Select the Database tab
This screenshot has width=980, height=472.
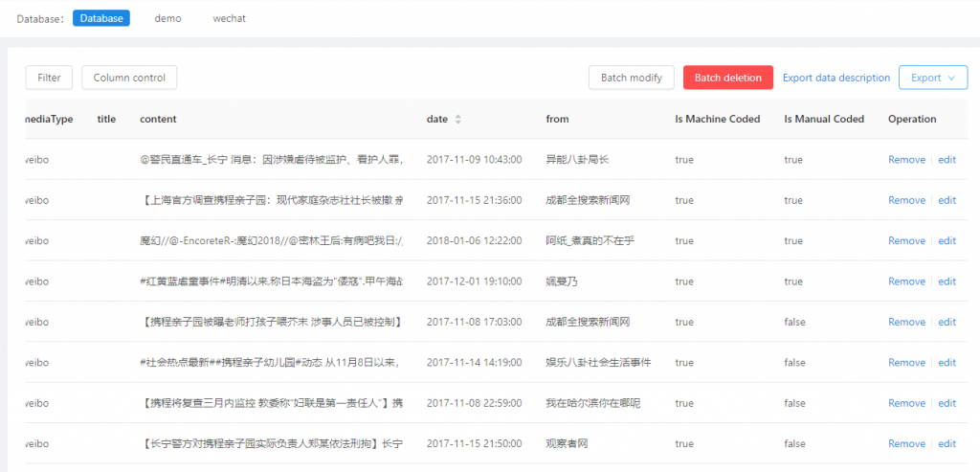[x=100, y=18]
